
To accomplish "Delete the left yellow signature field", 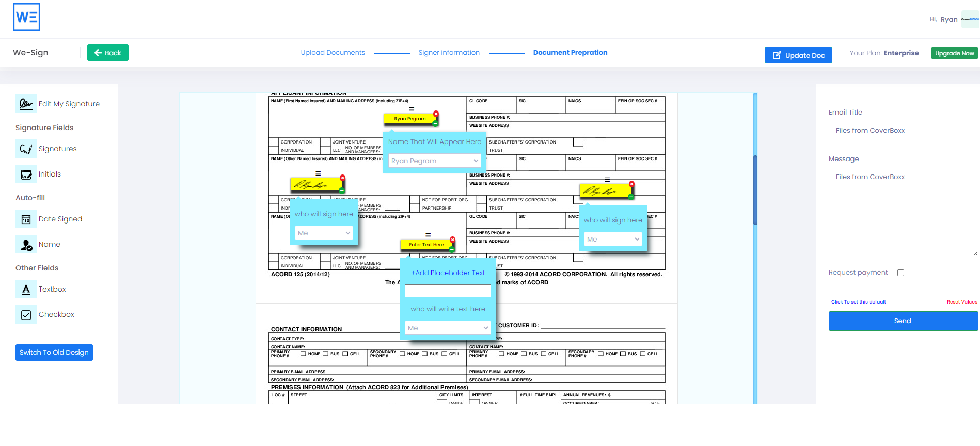I will 343,178.
